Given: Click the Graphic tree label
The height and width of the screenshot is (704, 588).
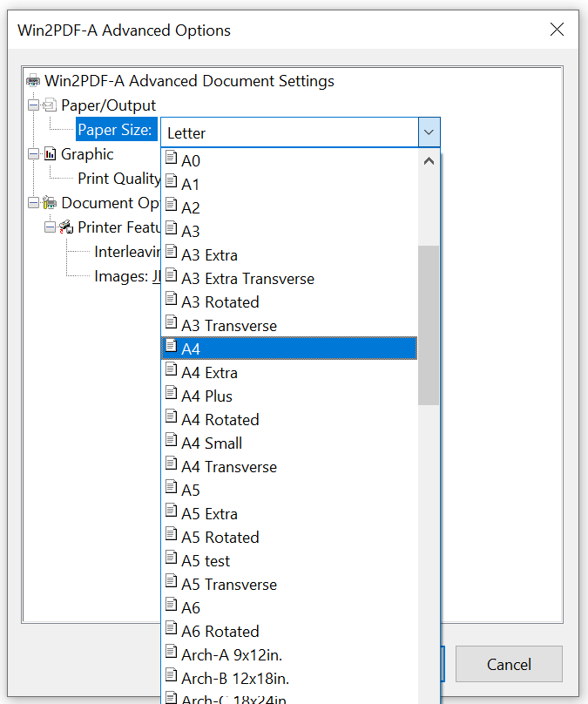Looking at the screenshot, I should coord(87,154).
